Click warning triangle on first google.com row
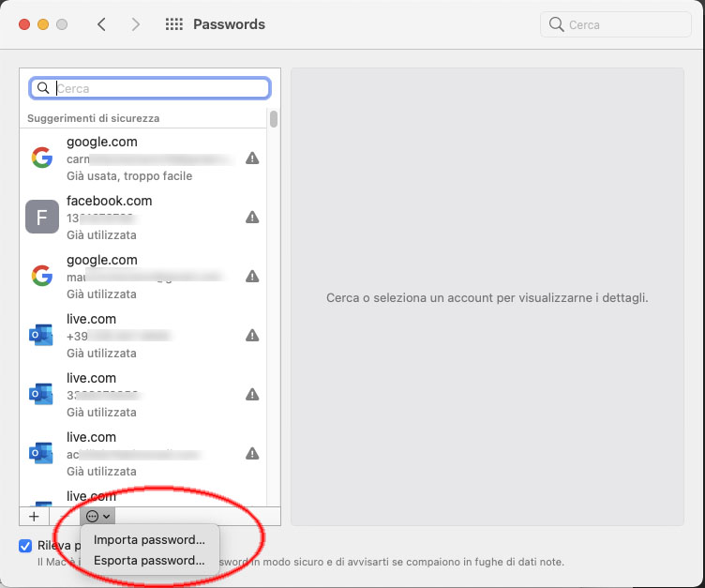 point(252,158)
